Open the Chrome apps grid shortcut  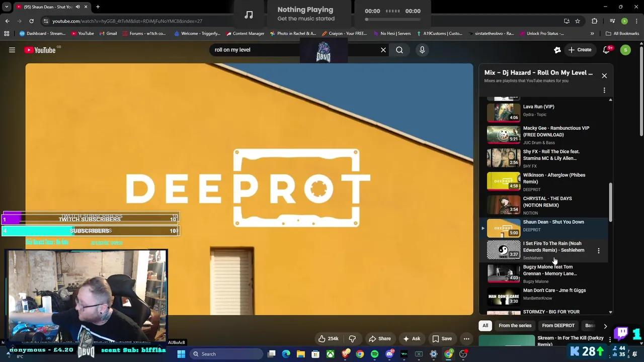7,34
